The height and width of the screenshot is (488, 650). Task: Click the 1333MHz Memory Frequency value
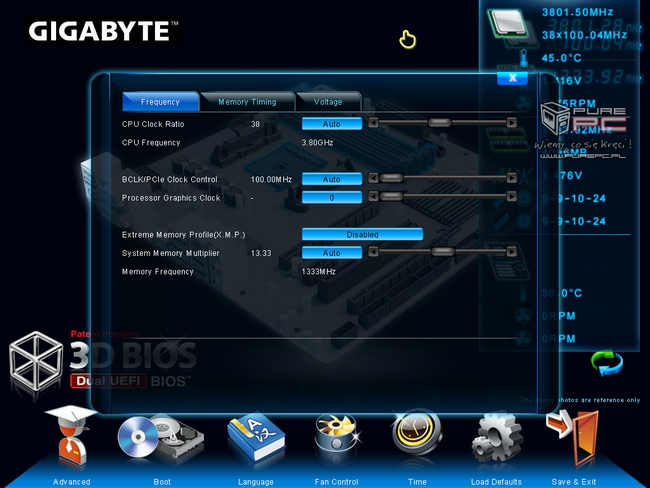(318, 272)
